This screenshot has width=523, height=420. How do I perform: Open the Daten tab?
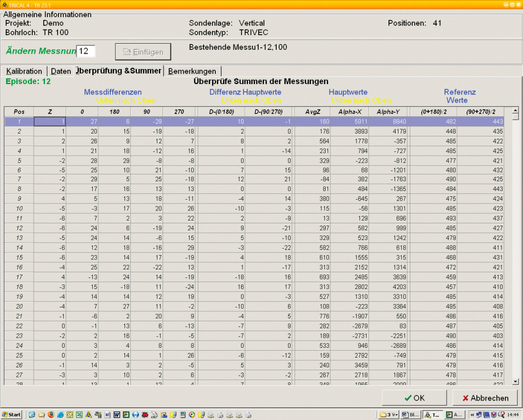pyautogui.click(x=61, y=71)
